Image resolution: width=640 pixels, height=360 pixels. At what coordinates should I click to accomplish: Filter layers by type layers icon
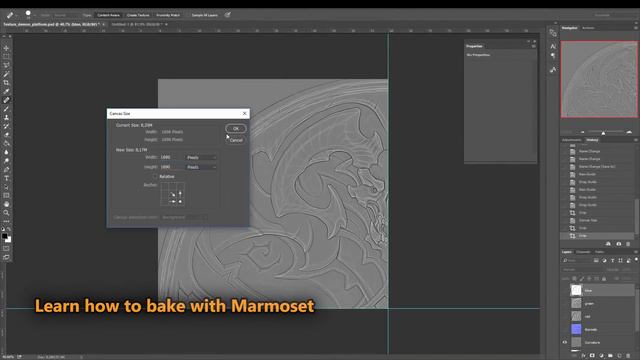[x=613, y=260]
